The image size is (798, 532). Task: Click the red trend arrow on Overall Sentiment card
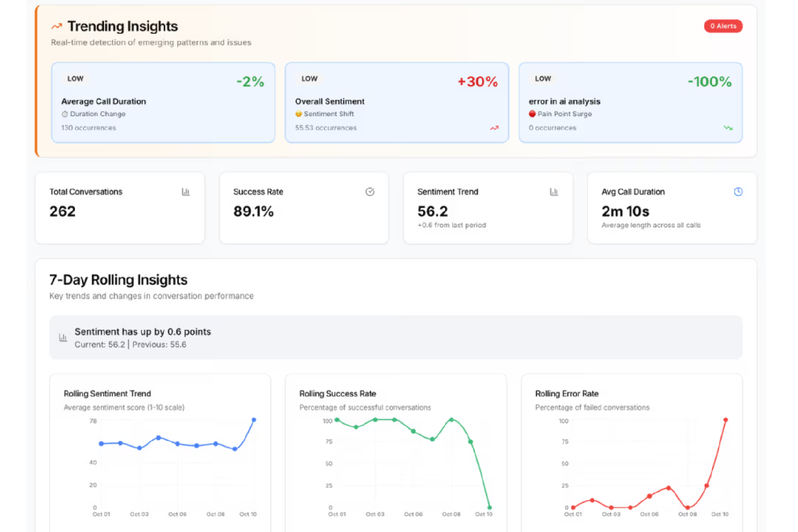click(x=494, y=128)
